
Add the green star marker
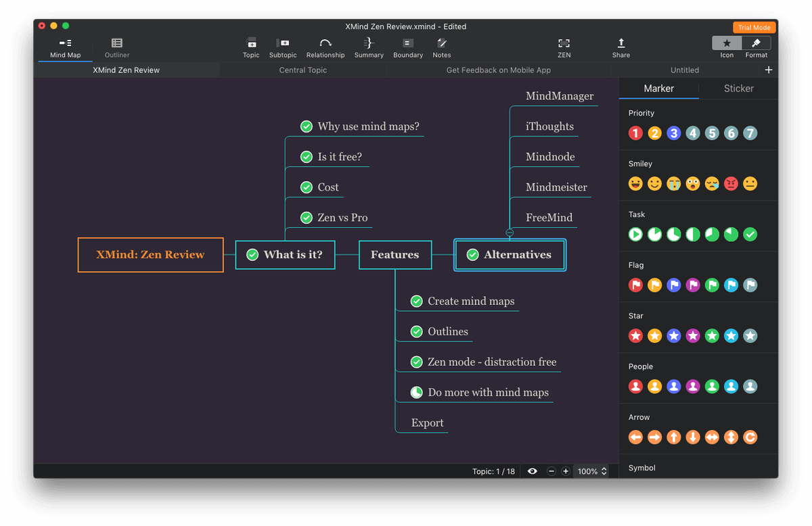[712, 336]
